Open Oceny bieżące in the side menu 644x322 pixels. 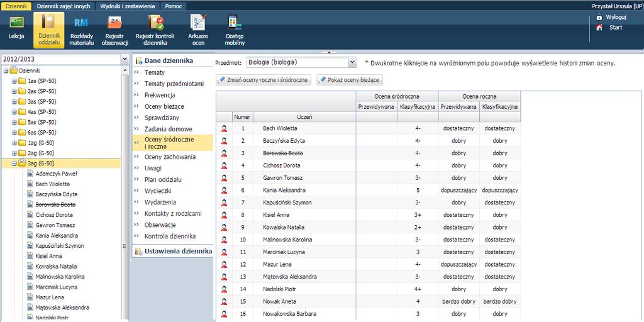164,106
